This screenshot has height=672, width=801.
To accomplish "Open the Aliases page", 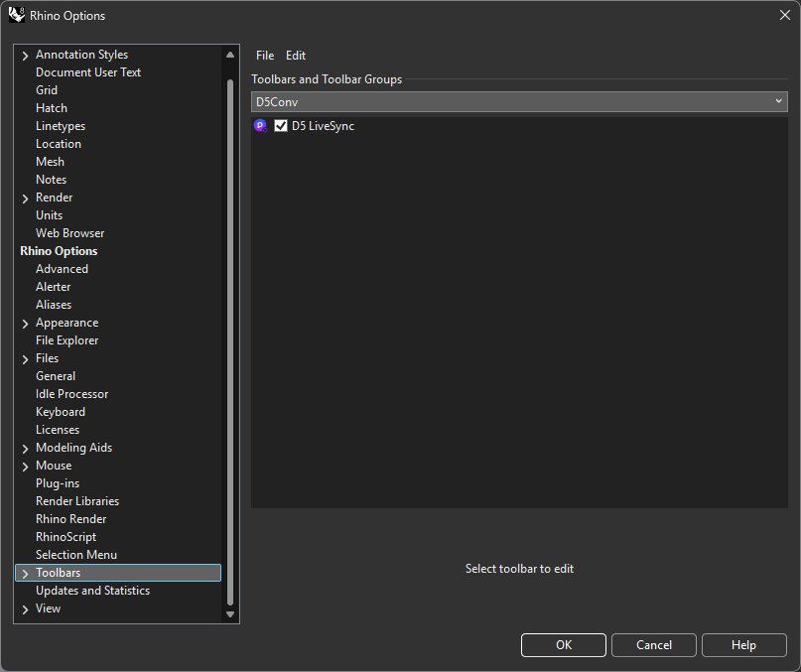I will tap(54, 305).
